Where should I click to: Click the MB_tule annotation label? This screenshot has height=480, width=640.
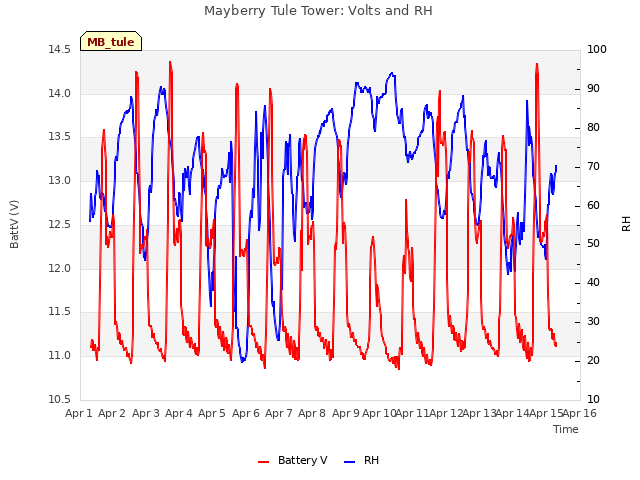click(x=111, y=41)
